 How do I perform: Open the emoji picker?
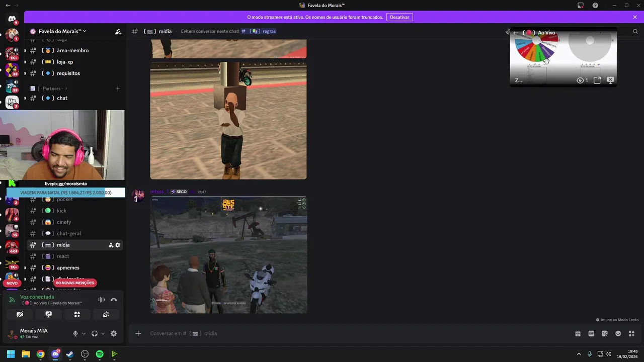point(618,333)
